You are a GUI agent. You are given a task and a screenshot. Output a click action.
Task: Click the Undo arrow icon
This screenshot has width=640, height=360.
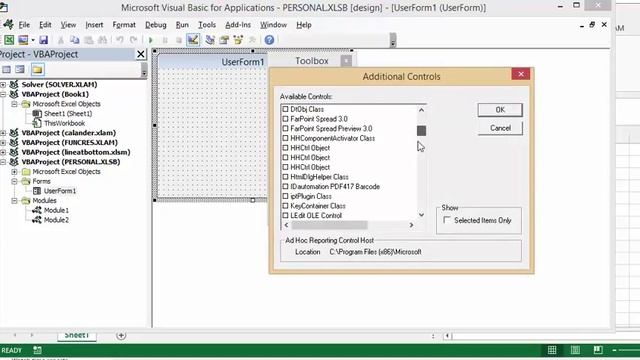point(120,40)
